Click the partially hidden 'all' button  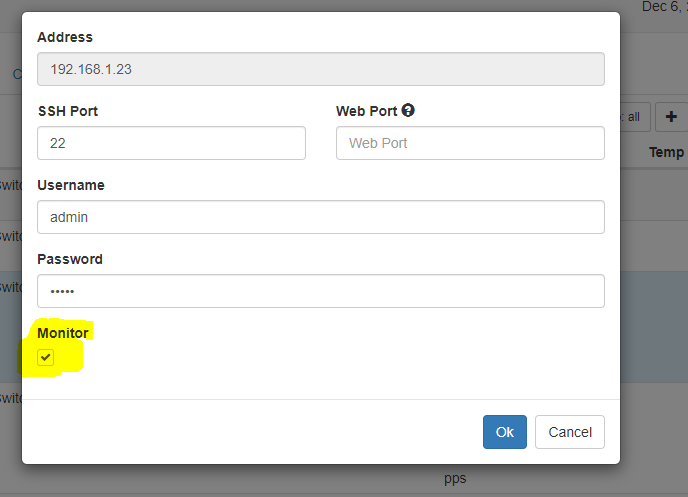[633, 116]
